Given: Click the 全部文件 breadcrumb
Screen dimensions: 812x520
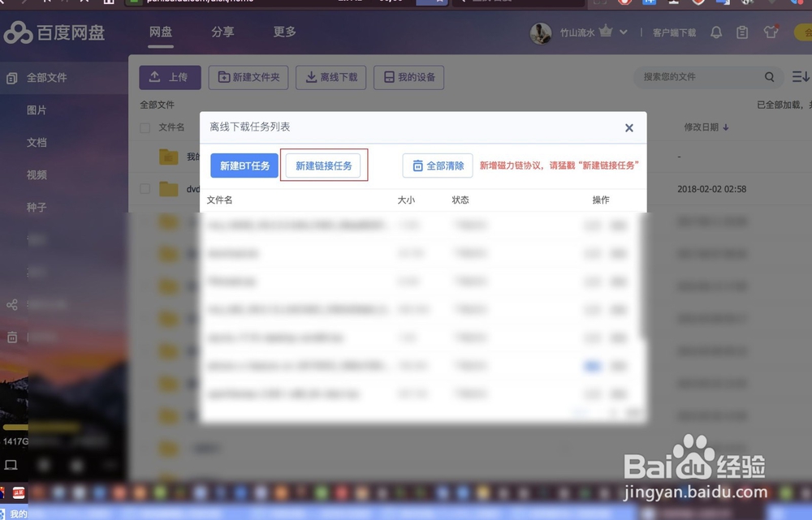Looking at the screenshot, I should 157,105.
